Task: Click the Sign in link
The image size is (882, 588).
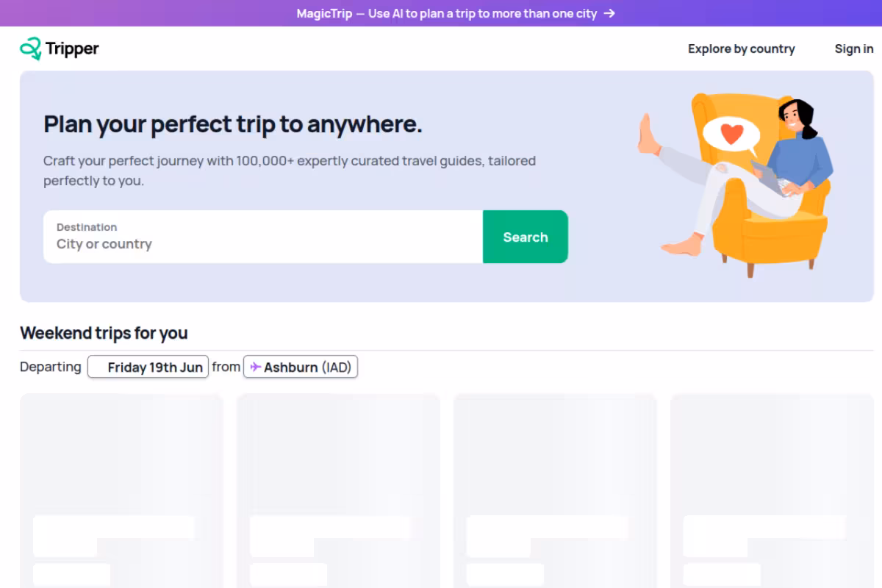Action: [x=854, y=49]
